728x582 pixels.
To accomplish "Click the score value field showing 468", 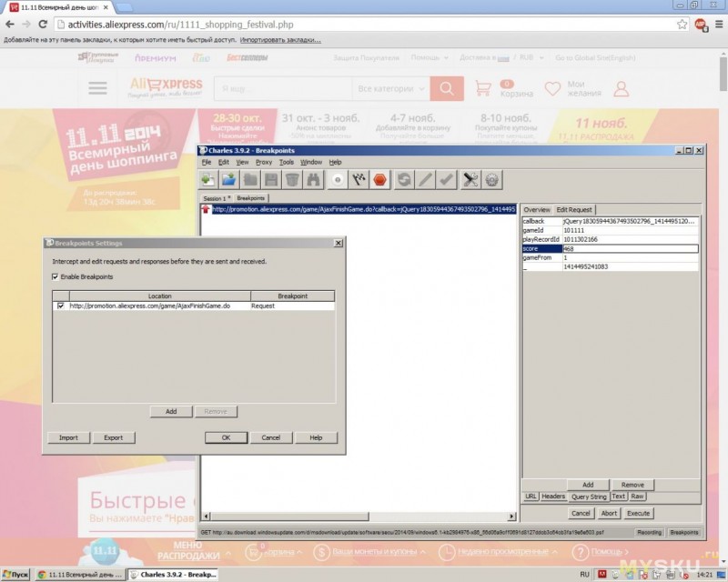I will click(630, 249).
